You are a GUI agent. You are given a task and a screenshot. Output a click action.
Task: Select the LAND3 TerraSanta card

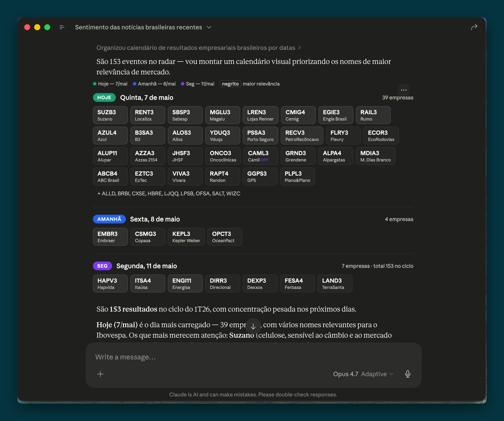[335, 283]
